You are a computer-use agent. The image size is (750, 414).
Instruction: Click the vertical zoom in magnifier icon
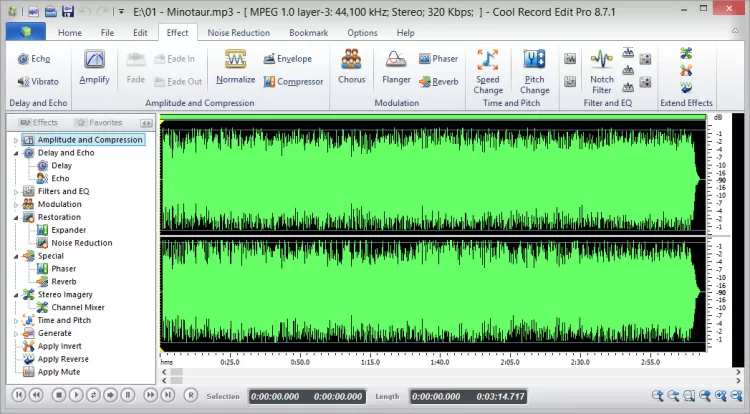tap(721, 396)
